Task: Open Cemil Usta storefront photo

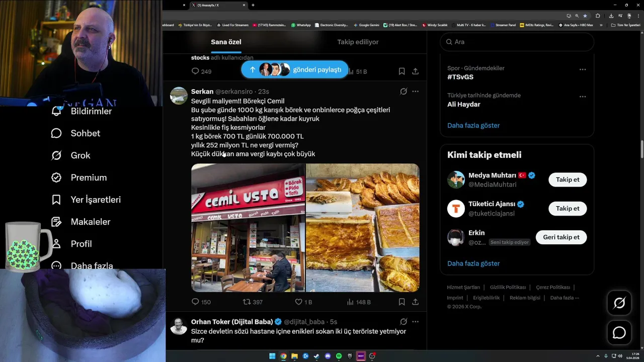Action: pos(248,228)
